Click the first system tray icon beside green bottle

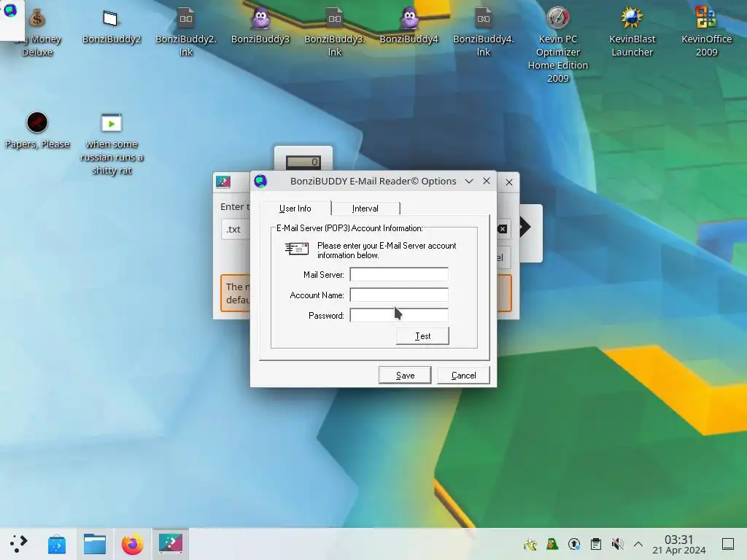click(530, 543)
